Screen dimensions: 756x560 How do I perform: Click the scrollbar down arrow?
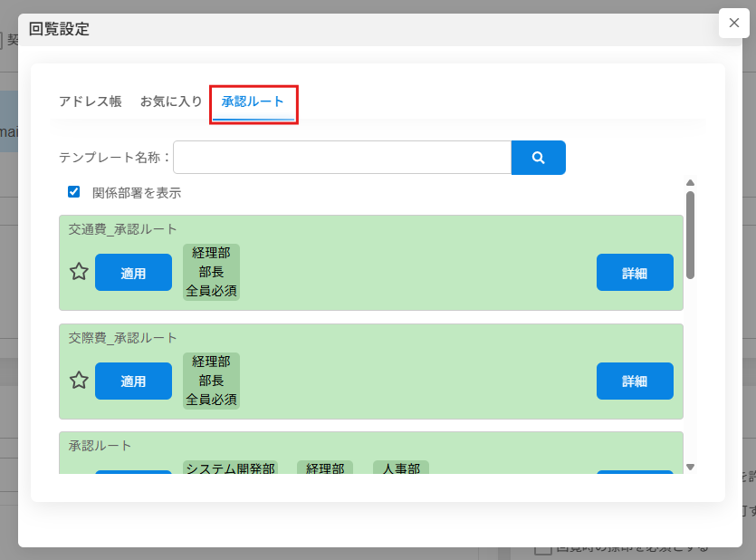pyautogui.click(x=690, y=467)
